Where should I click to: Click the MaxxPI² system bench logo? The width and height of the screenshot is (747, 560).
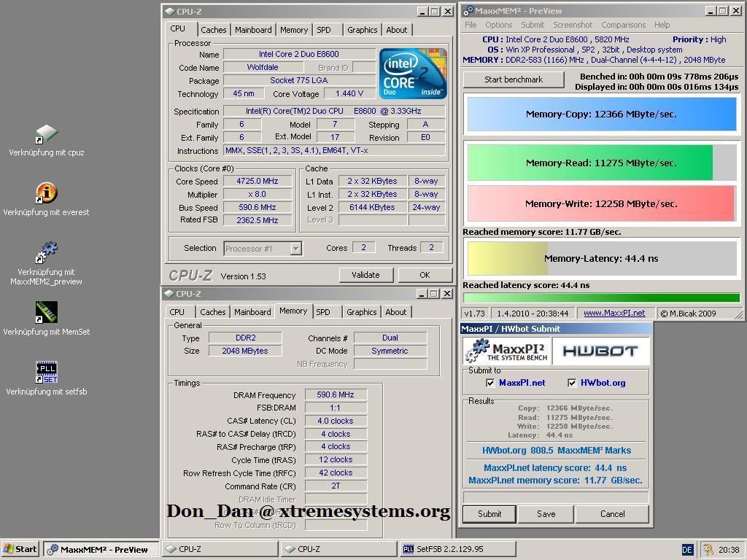click(507, 351)
